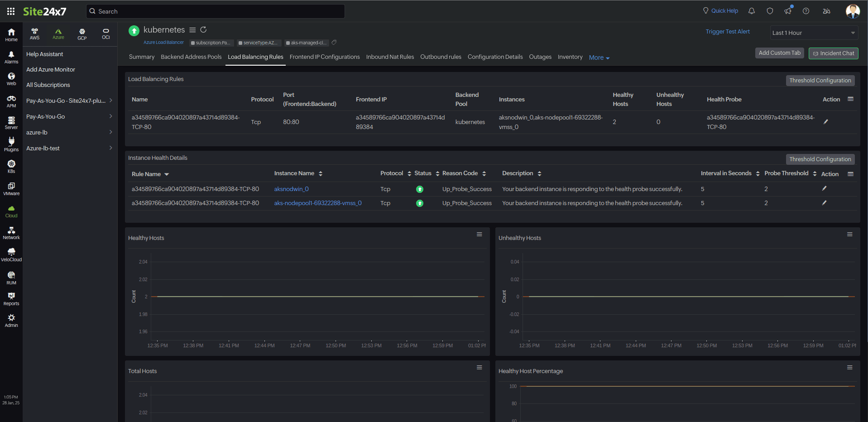This screenshot has width=868, height=422.
Task: Open the AWS monitoring icon
Action: [x=34, y=33]
